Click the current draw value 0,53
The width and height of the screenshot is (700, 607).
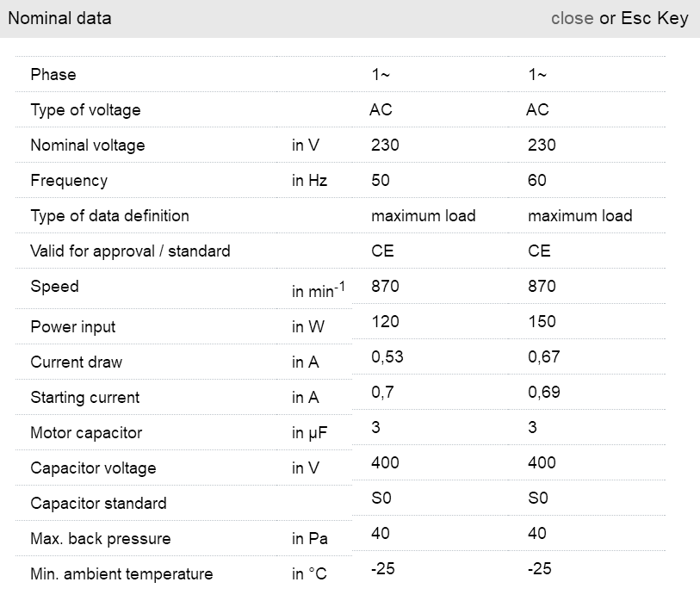coord(387,357)
